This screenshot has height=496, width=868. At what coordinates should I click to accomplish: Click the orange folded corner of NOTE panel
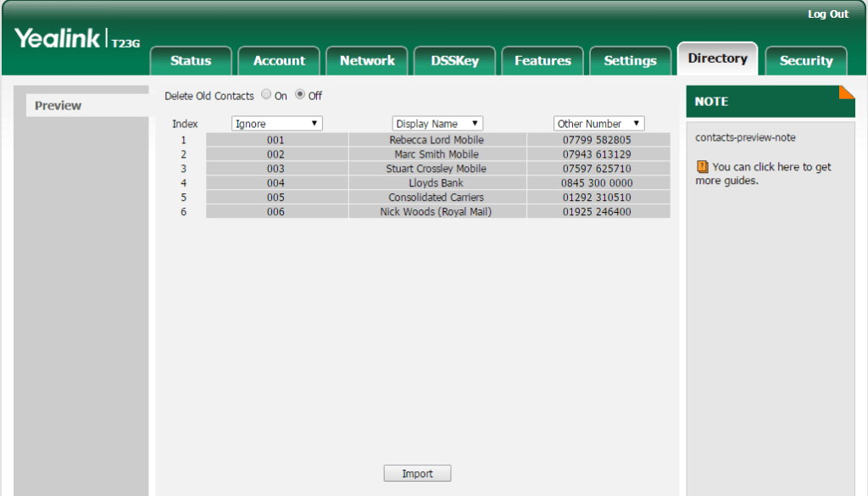(847, 92)
